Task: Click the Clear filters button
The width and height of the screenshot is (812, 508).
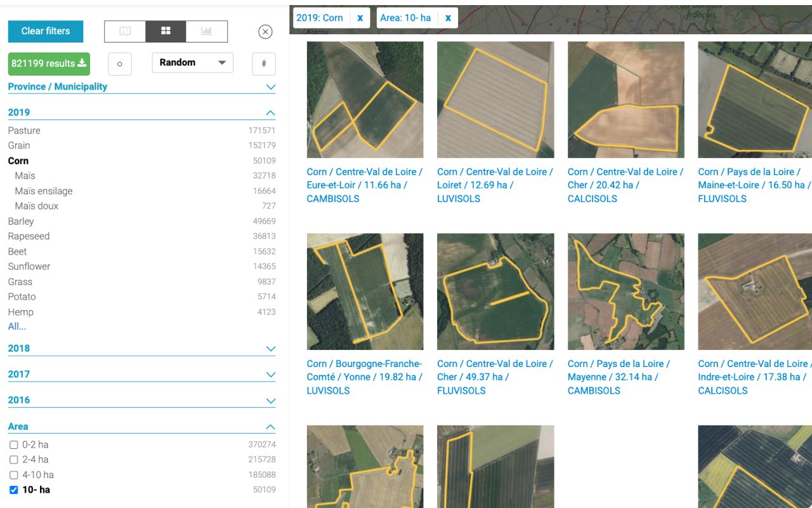Action: pyautogui.click(x=46, y=31)
